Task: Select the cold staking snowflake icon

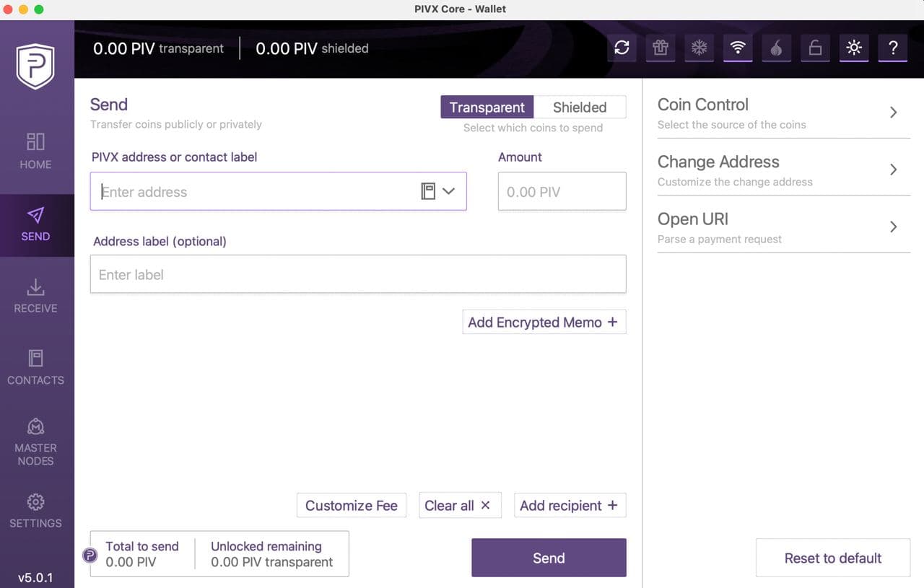Action: point(699,48)
